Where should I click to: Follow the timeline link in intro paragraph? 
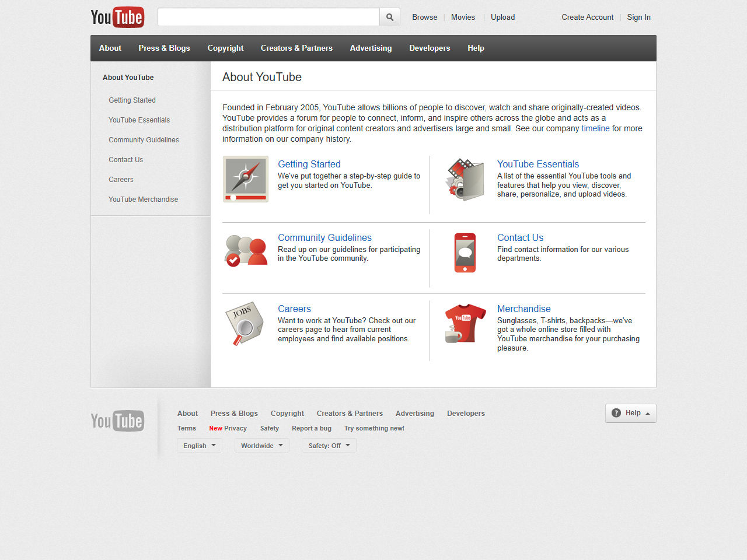pos(595,128)
